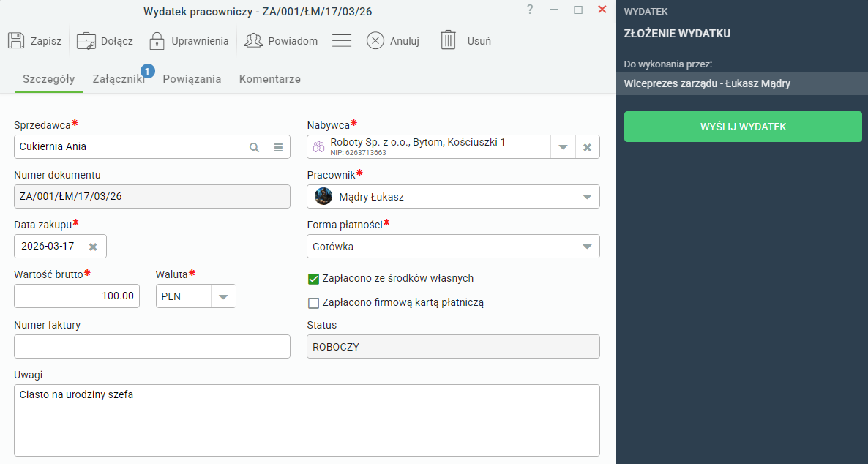868x464 pixels.
Task: Click the Anuluj circled X icon
Action: pos(375,40)
